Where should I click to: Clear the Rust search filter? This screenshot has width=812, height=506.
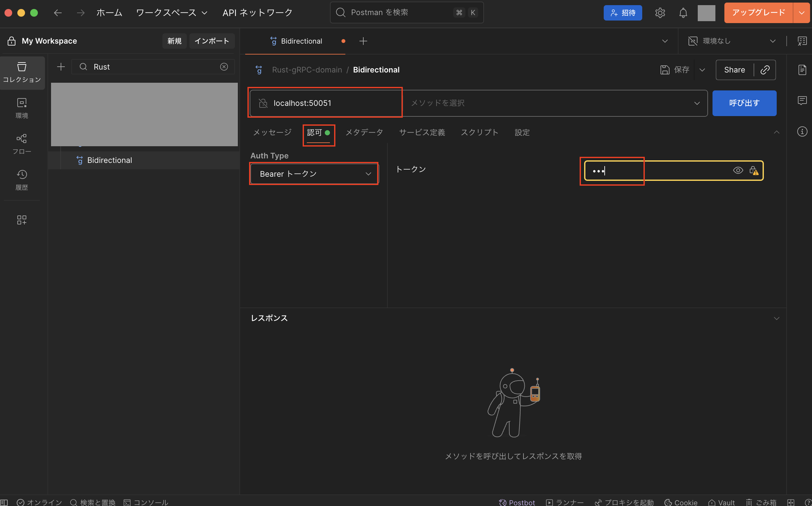[x=224, y=67]
